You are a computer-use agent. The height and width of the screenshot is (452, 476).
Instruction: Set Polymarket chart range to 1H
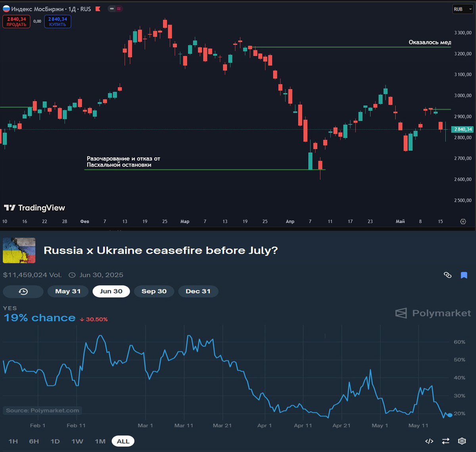tap(13, 441)
